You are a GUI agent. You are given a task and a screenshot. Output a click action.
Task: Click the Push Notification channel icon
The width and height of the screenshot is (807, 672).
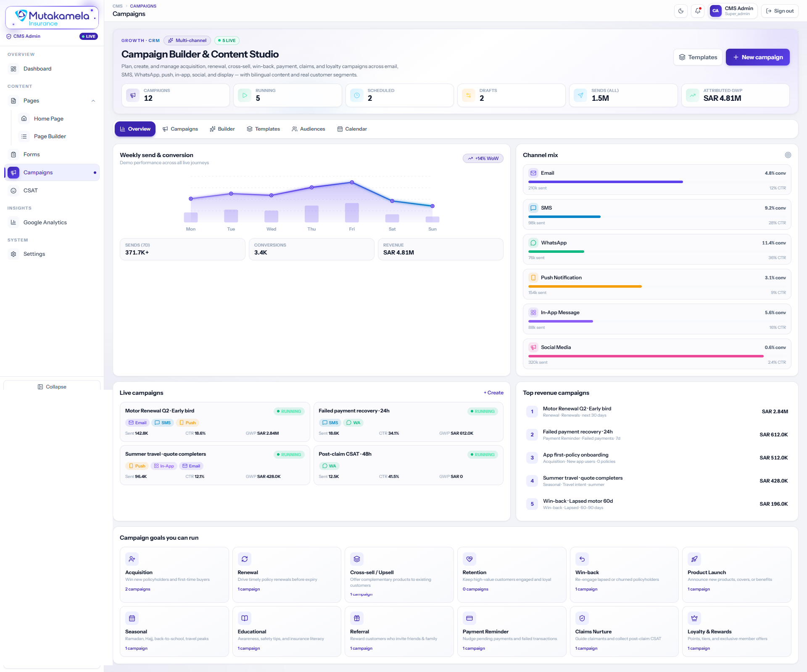tap(533, 278)
